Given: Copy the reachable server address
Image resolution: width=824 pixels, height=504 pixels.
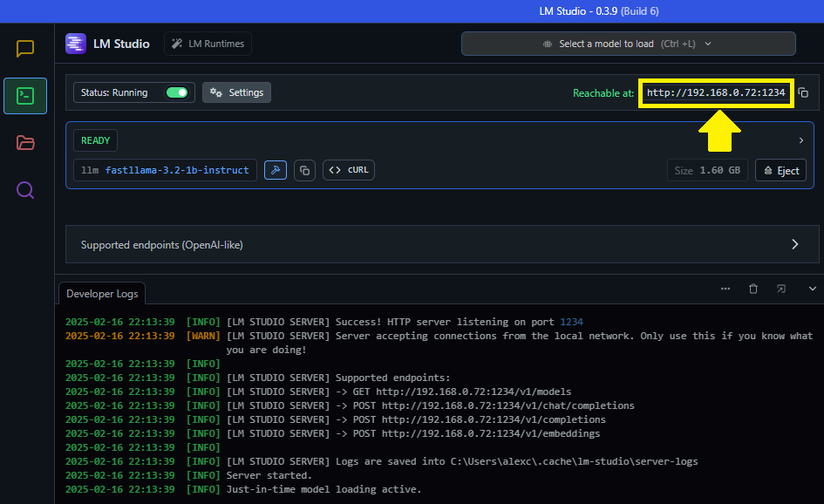Looking at the screenshot, I should [x=803, y=92].
